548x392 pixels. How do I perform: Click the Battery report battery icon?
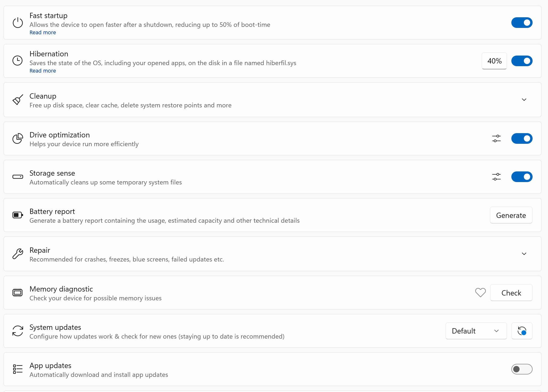(x=18, y=215)
